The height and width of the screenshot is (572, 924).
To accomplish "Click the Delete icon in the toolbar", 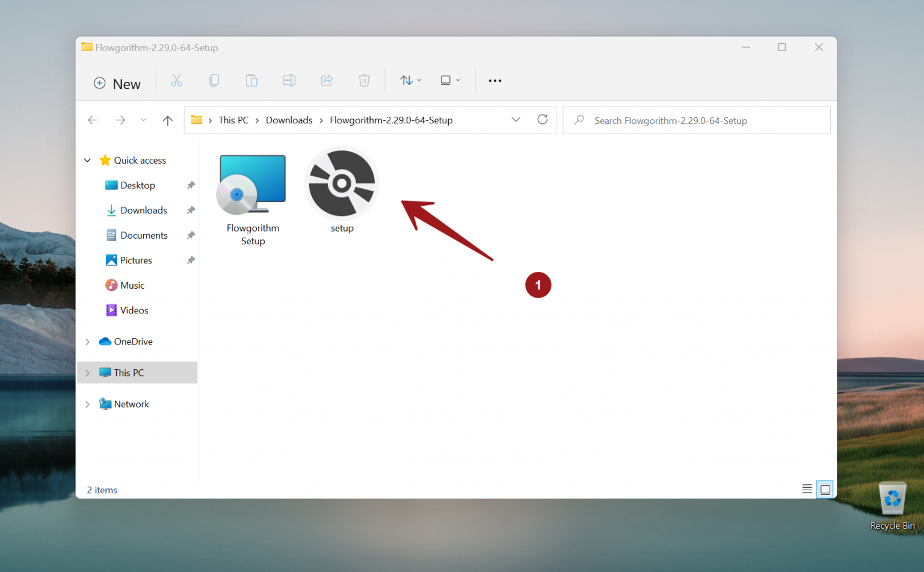I will point(364,80).
